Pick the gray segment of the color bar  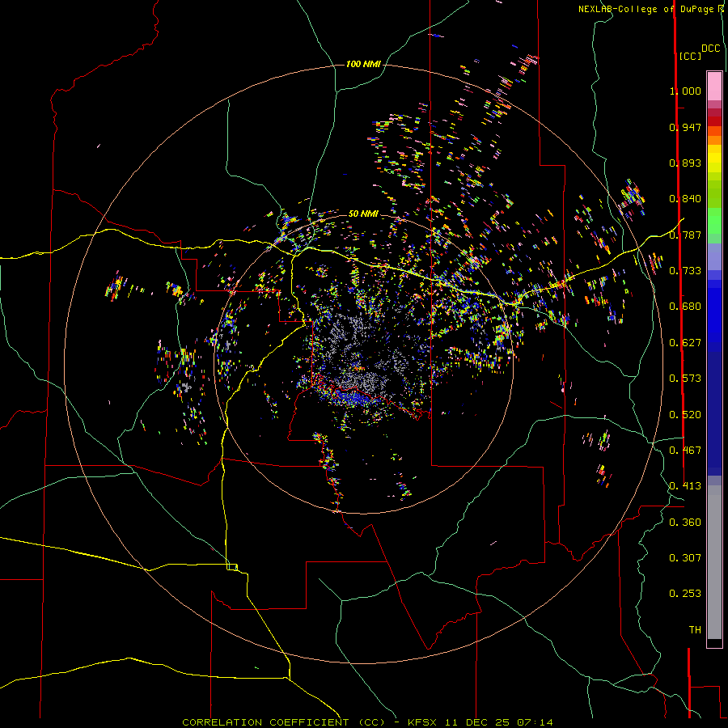pos(714,562)
